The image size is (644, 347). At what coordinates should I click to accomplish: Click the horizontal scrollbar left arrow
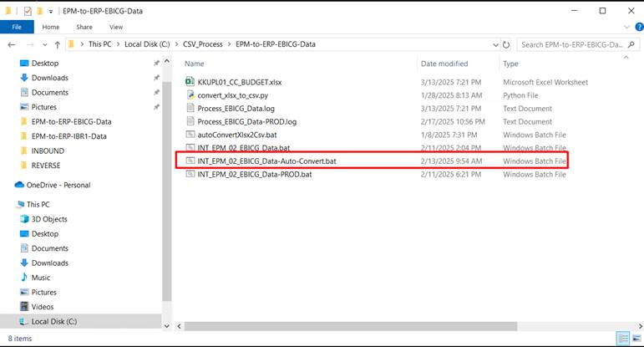(x=179, y=326)
